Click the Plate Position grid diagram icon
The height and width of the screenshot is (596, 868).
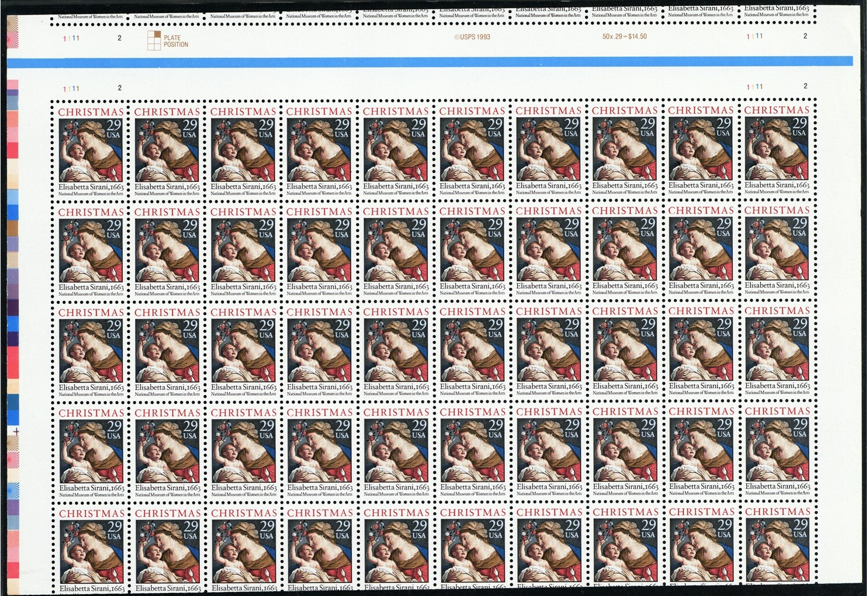(153, 40)
